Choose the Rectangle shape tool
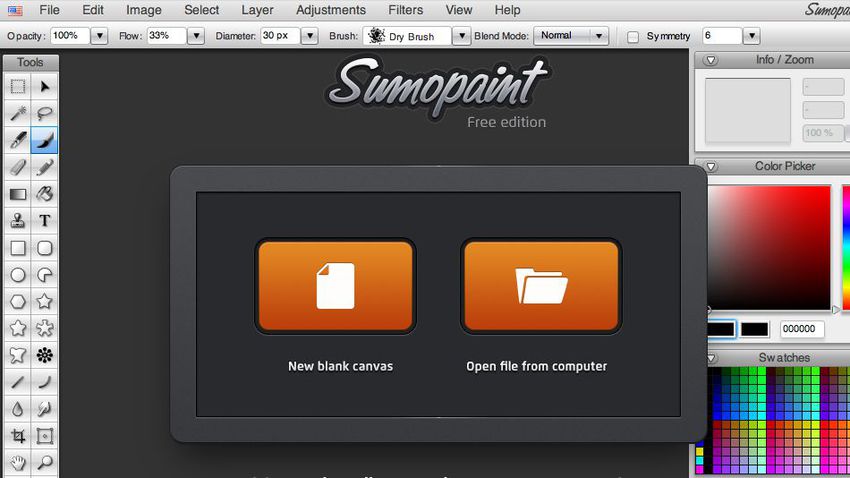 coord(18,248)
